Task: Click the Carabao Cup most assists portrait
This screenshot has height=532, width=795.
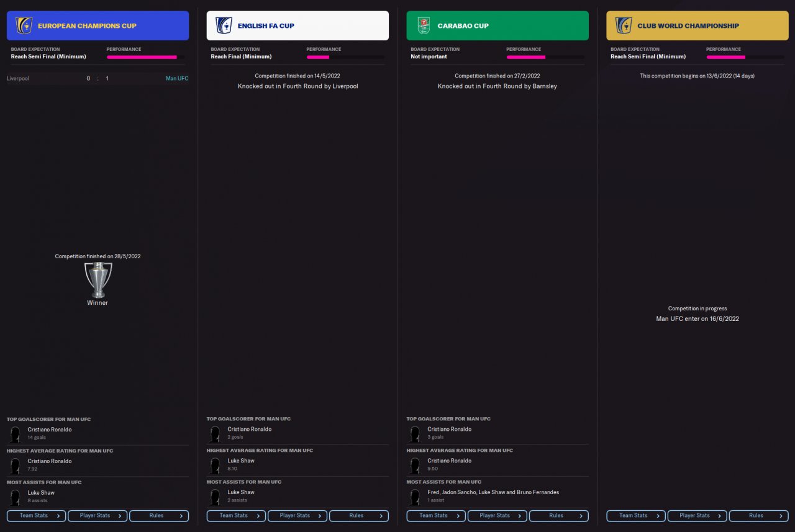Action: 415,497
